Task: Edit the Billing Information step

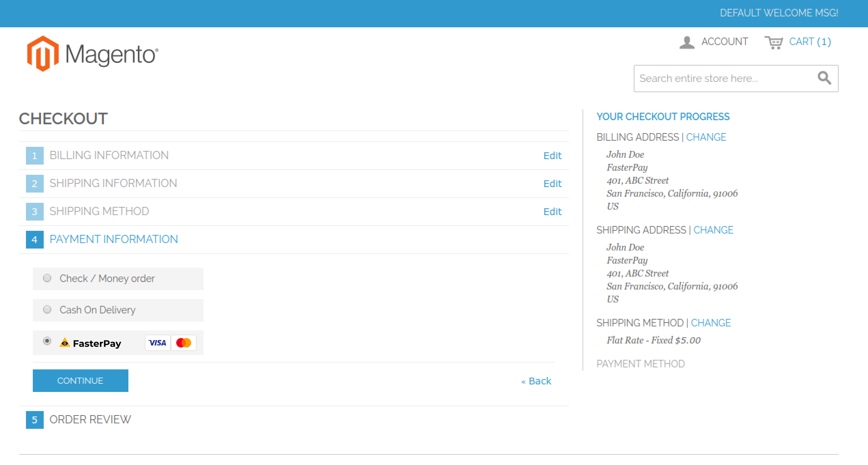Action: (x=552, y=156)
